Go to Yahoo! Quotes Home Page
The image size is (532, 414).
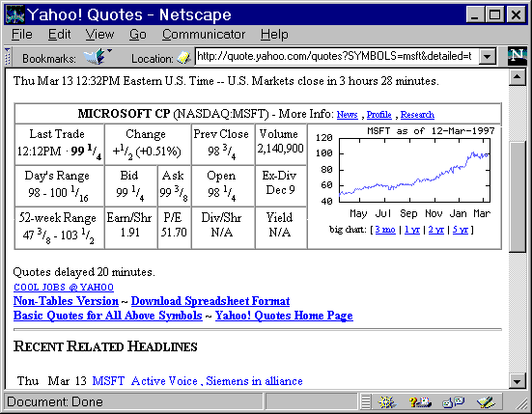click(284, 316)
